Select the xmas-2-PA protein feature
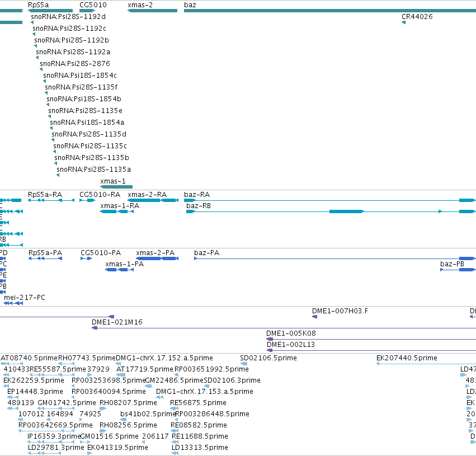The width and height of the screenshot is (476, 456). tap(157, 258)
